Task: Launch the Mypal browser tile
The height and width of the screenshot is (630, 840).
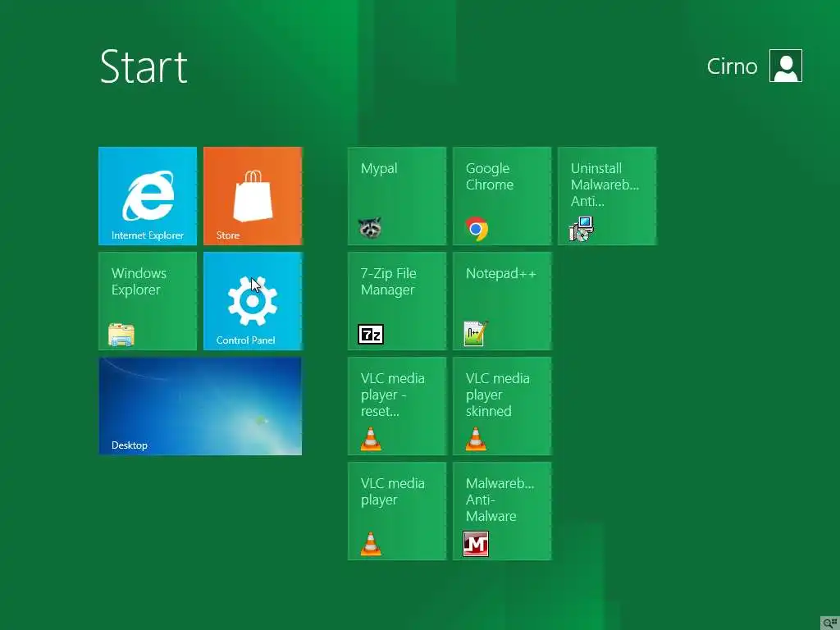Action: tap(396, 195)
